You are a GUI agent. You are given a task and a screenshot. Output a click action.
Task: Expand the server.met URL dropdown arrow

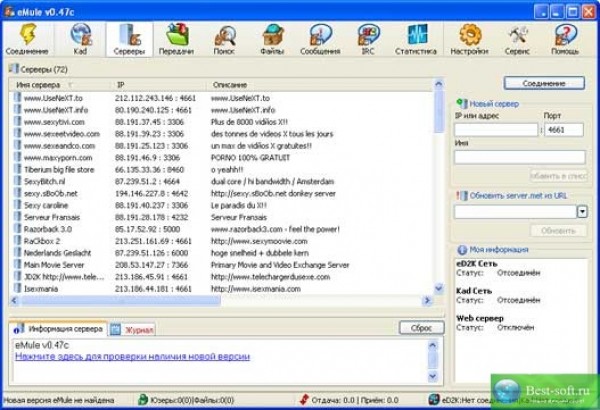(582, 211)
